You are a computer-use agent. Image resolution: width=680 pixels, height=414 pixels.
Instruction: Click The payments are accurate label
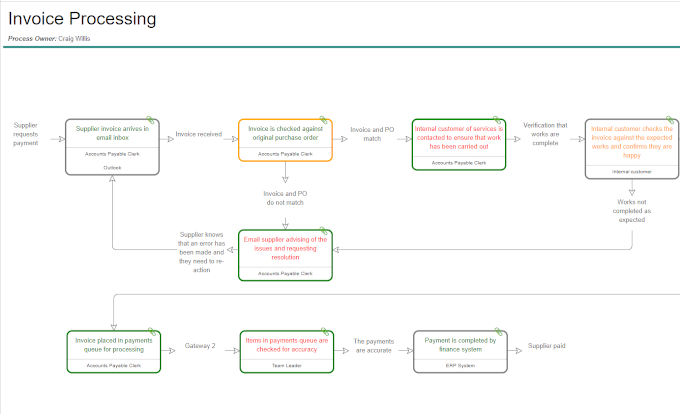373,346
